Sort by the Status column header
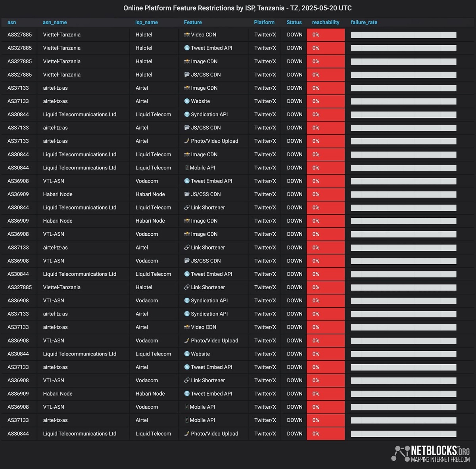Screen dimensions: 476x469 coord(294,23)
